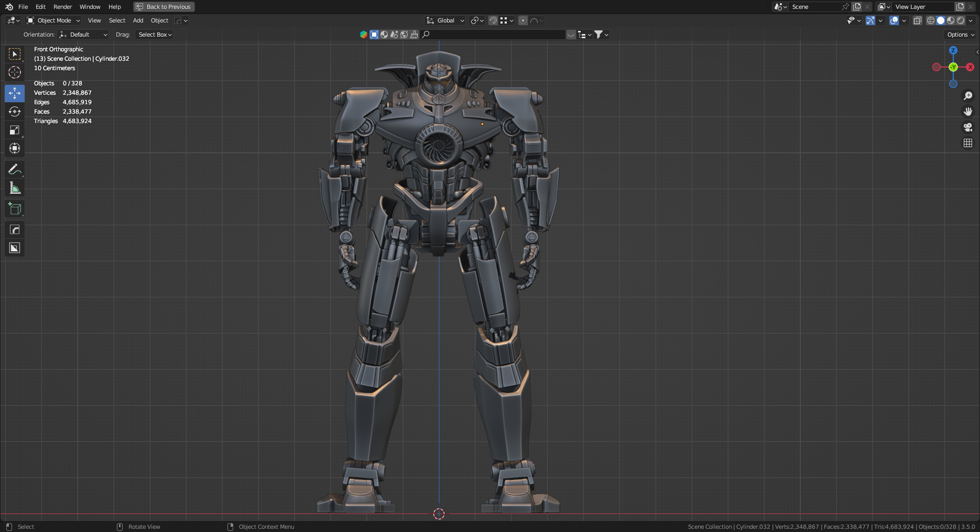Screen dimensions: 980x532
Task: Open the Render menu
Action: [x=62, y=7]
